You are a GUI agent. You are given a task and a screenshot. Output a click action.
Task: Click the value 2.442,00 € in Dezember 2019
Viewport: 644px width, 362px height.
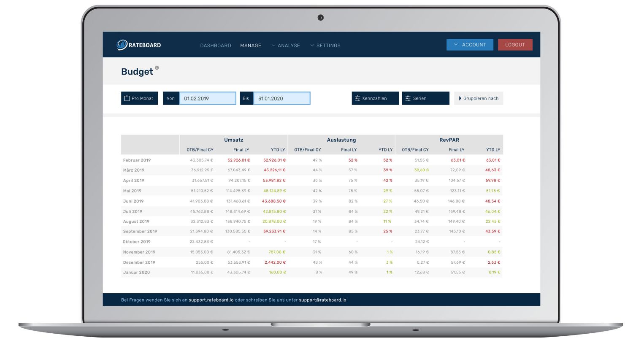click(275, 262)
